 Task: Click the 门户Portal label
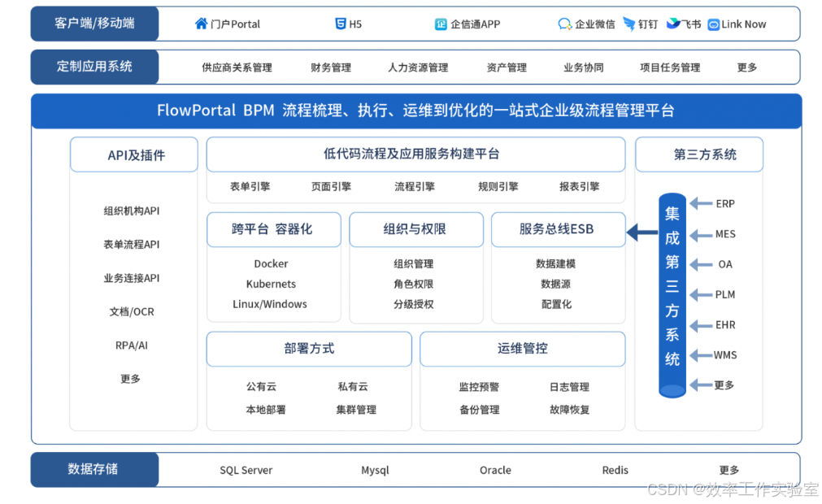coord(235,24)
